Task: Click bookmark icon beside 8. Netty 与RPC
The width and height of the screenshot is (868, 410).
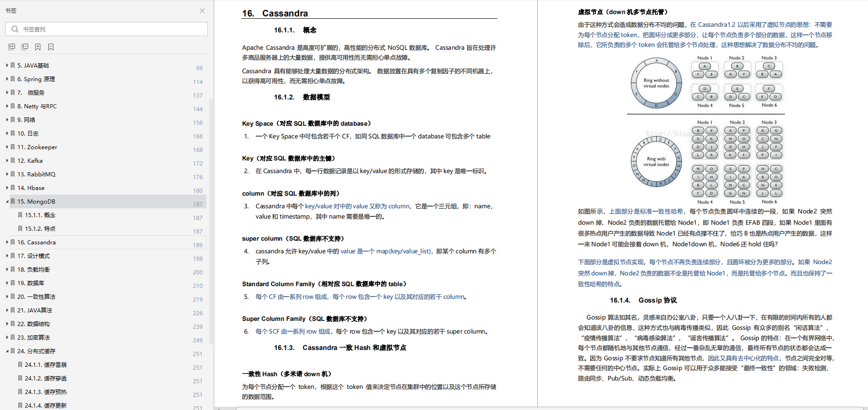Action: pos(13,106)
